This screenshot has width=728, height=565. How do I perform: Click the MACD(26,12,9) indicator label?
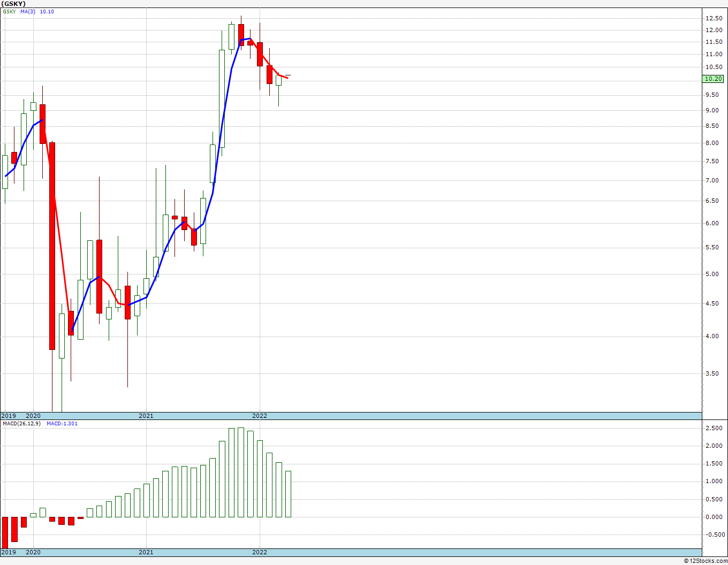click(x=20, y=424)
